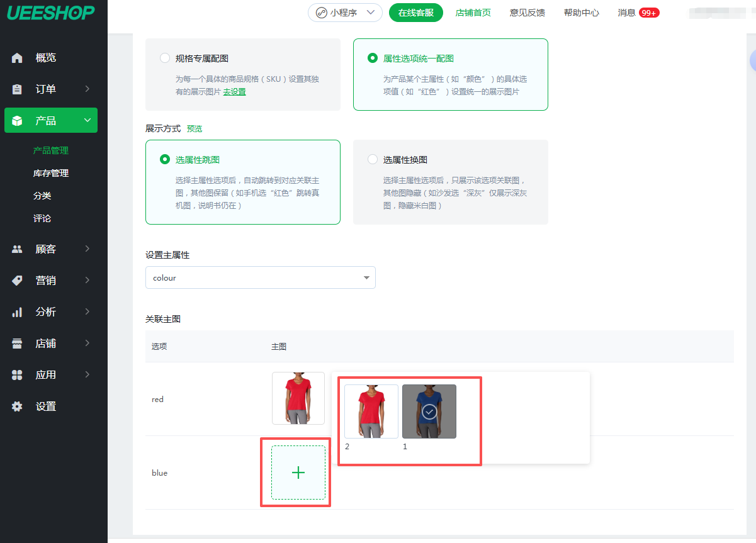This screenshot has width=756, height=543.
Task: Go to 分类 under products menu
Action: point(42,196)
